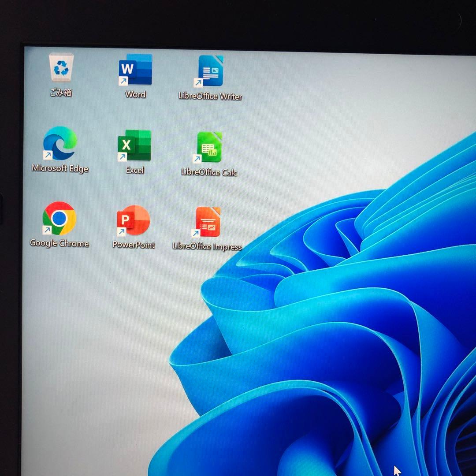
Task: Click the LibreOffice Calc text label
Action: [209, 172]
